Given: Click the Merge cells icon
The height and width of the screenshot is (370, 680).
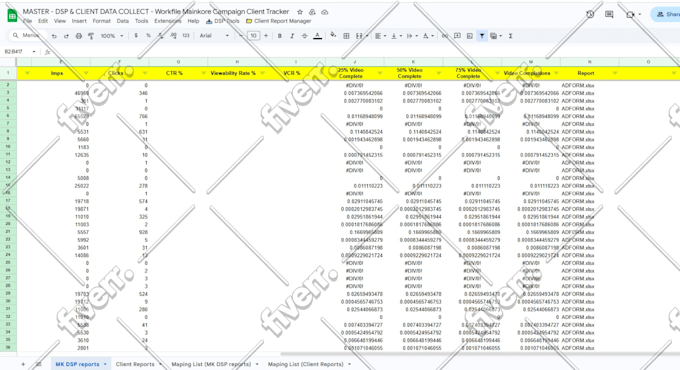Looking at the screenshot, I should tap(359, 36).
